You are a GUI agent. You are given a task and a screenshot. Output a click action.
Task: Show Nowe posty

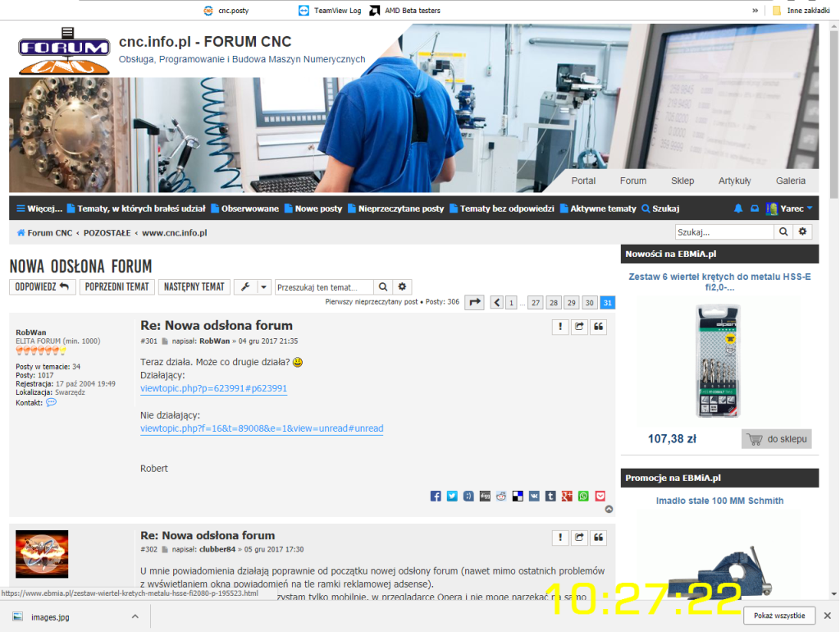click(313, 208)
